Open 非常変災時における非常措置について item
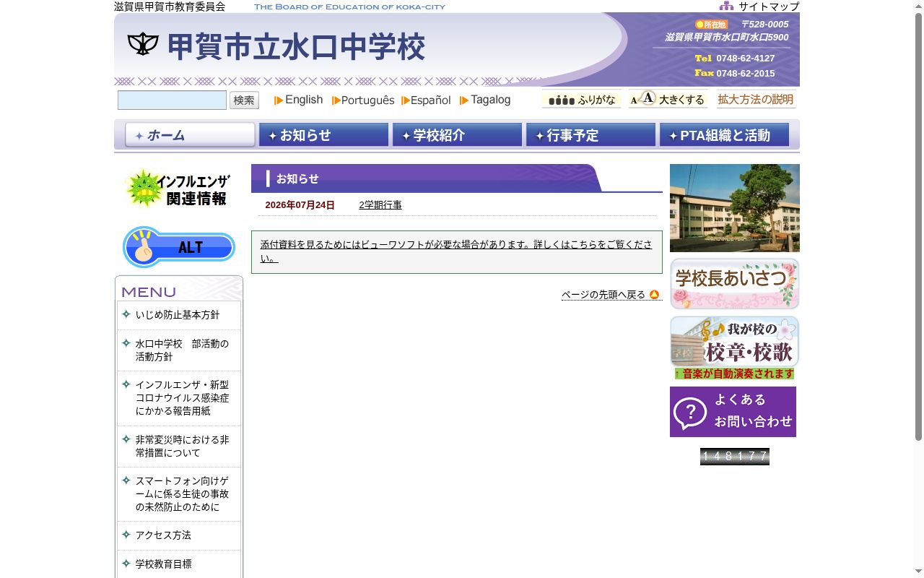This screenshot has height=578, width=924. [x=182, y=447]
